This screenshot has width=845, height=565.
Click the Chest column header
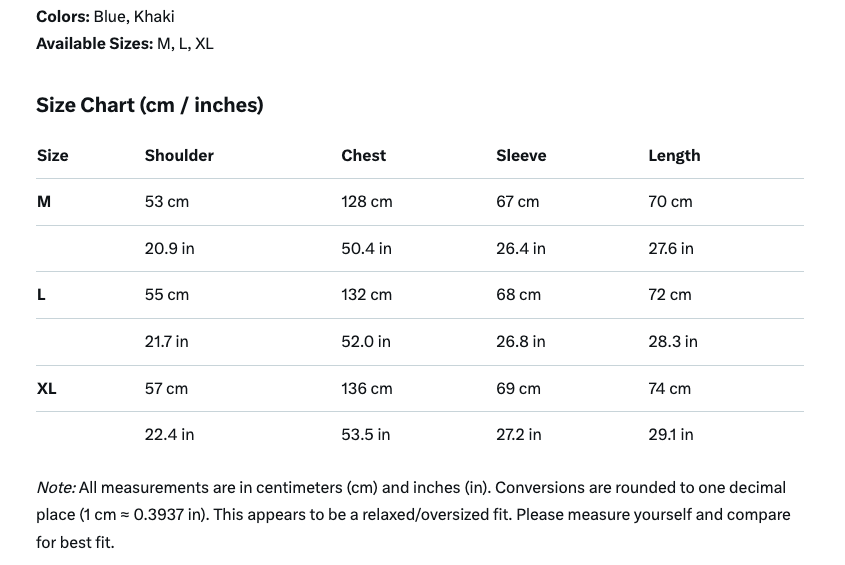(363, 155)
